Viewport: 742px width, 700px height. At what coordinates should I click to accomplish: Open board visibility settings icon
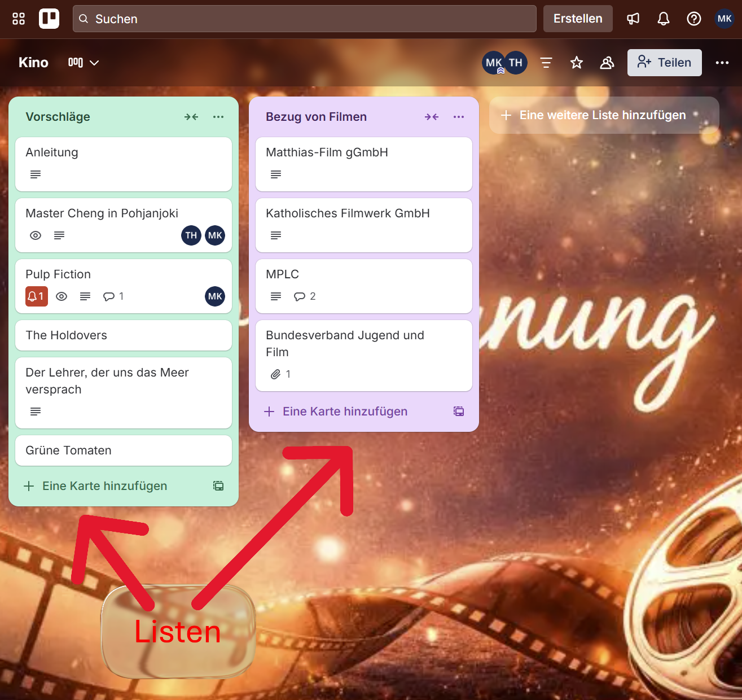coord(607,63)
